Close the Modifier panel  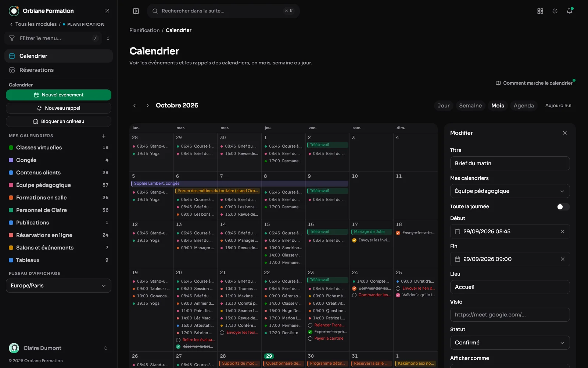coord(565,133)
